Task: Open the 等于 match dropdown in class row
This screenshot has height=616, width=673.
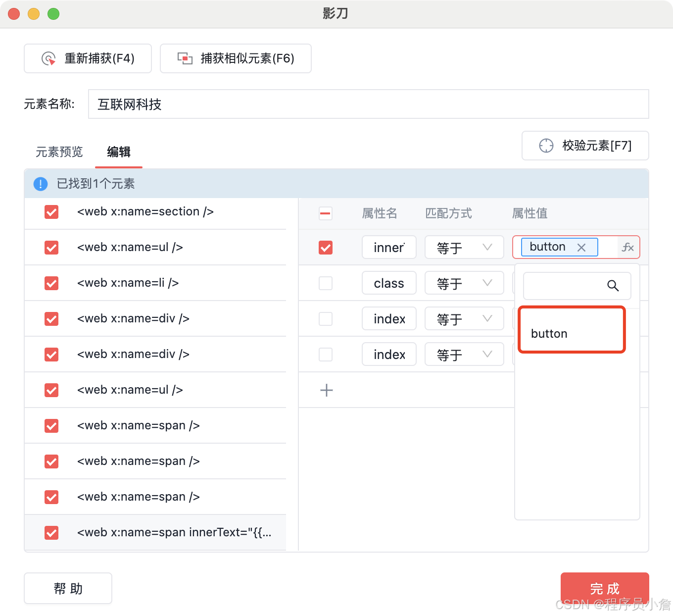Action: 464,283
